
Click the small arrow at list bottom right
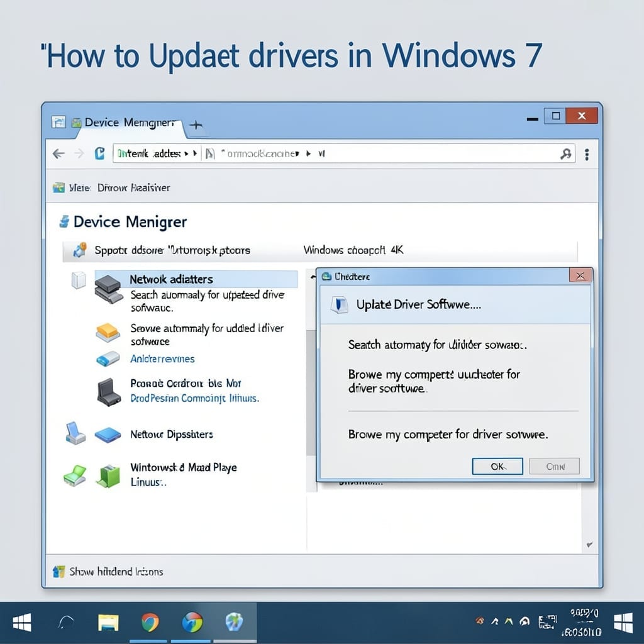click(590, 545)
